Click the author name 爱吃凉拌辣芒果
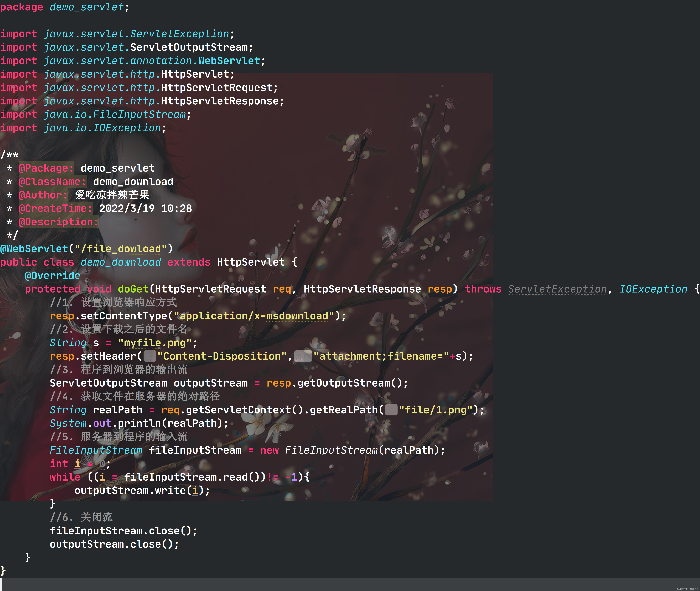The width and height of the screenshot is (700, 591). click(x=112, y=195)
